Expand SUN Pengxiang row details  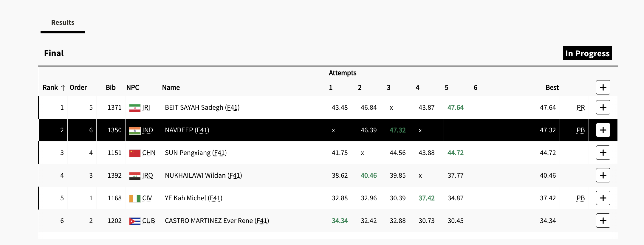[x=603, y=153]
